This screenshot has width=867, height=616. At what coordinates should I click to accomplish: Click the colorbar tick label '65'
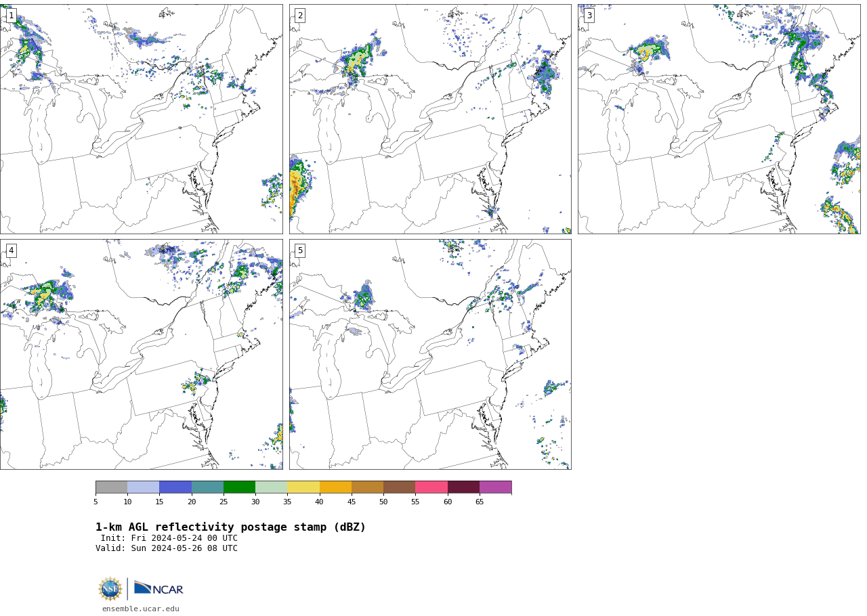click(480, 502)
